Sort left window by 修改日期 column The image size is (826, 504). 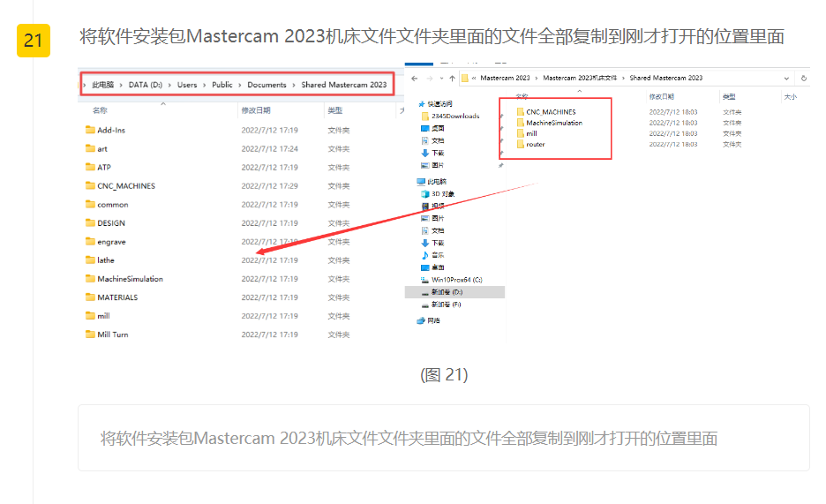point(256,110)
